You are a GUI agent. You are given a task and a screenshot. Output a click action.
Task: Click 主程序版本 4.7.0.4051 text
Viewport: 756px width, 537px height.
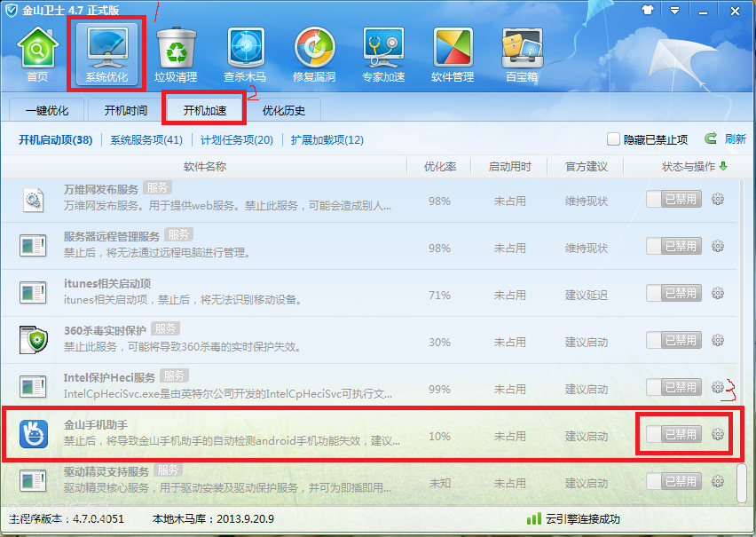tap(67, 518)
